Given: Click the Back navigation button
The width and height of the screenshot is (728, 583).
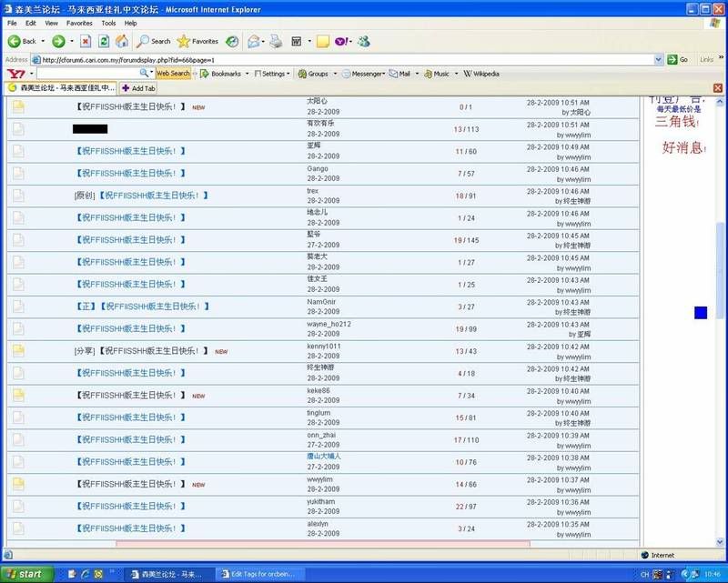Looking at the screenshot, I should point(23,41).
